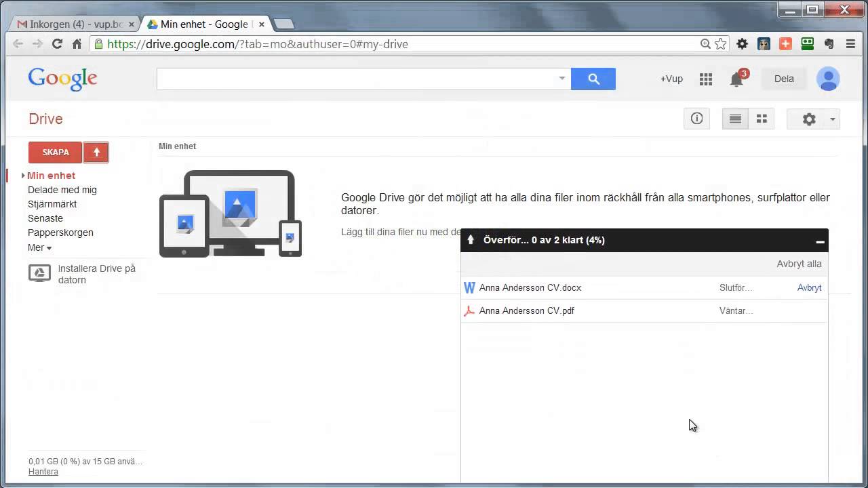Click the Drive heading

pos(45,119)
